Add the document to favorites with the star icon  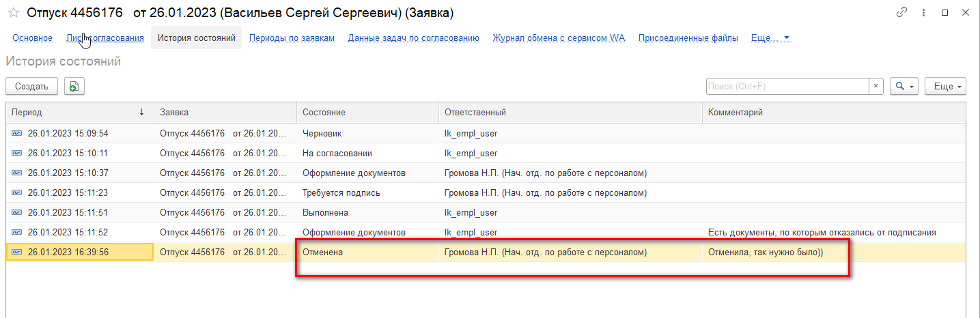coord(13,12)
